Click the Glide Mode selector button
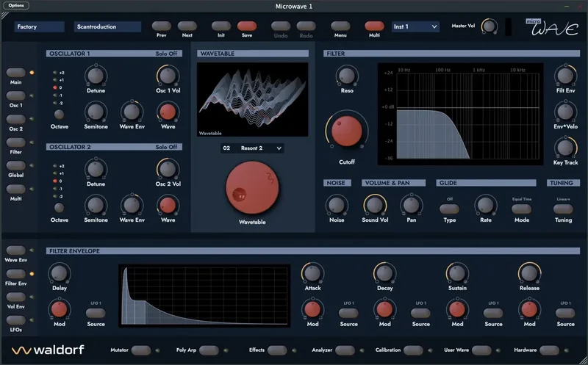This screenshot has width=588, height=365. [x=521, y=209]
